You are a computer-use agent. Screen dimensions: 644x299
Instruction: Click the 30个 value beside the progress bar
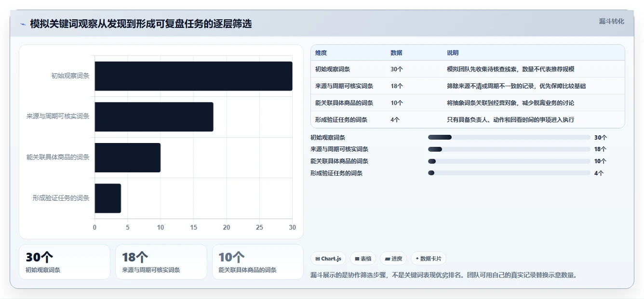[601, 137]
